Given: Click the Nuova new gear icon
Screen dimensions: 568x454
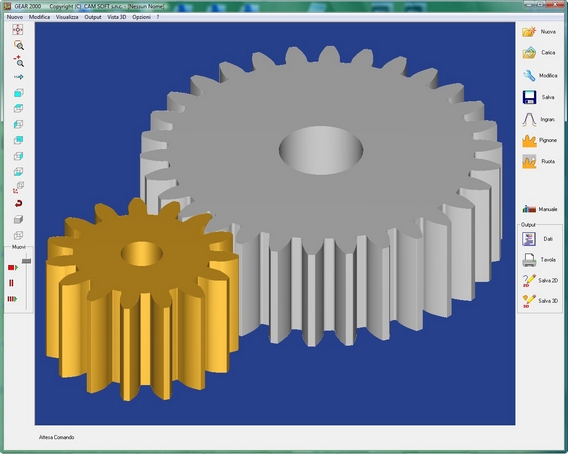Looking at the screenshot, I should click(529, 32).
